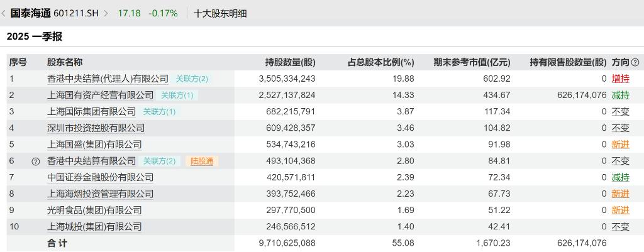Viewport: 644px width, 252px height.
Task: Click 减持 direction for 上海国有资产经营
Action: [x=620, y=96]
